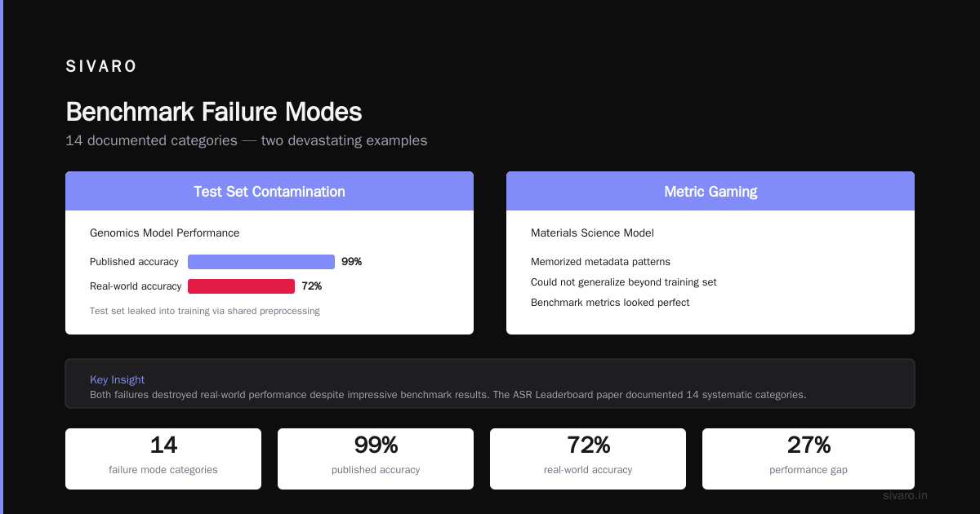Select the 14 documented categories subtitle
This screenshot has width=980, height=514.
246,140
